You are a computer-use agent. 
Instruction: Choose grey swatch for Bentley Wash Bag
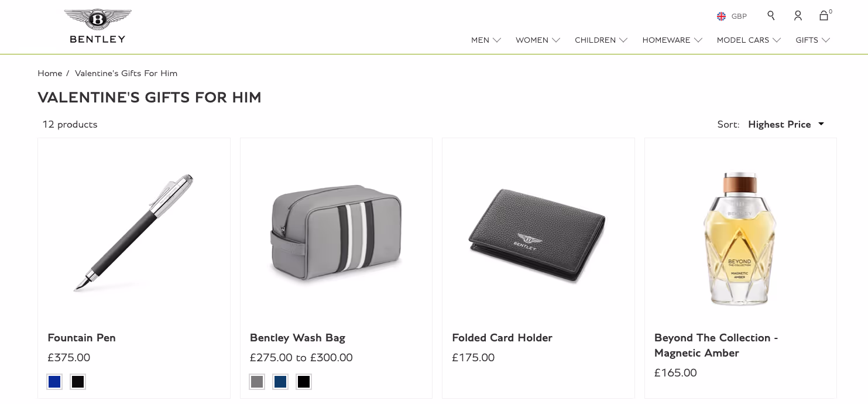(x=257, y=382)
